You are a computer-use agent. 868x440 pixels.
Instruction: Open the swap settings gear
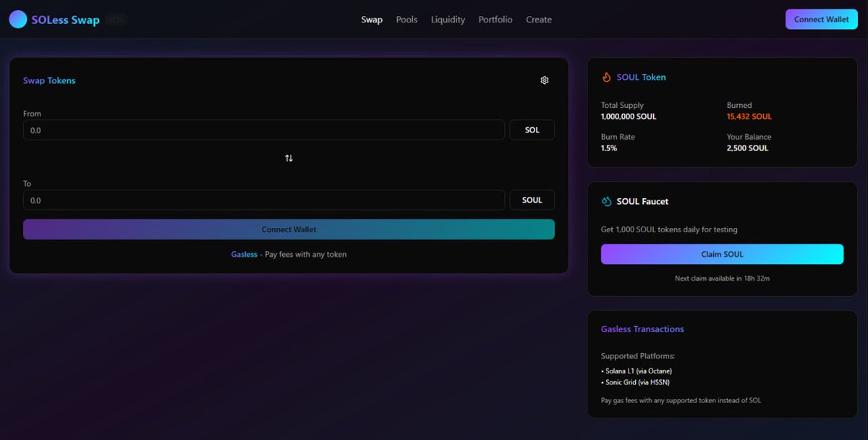point(545,80)
